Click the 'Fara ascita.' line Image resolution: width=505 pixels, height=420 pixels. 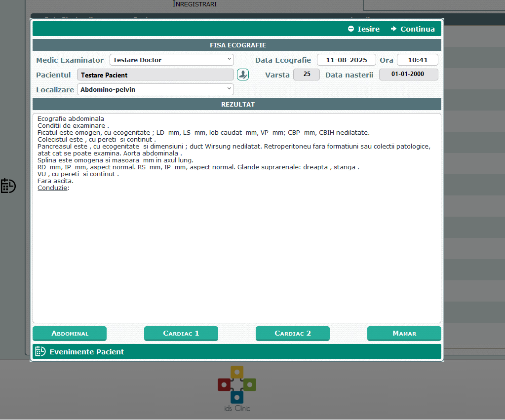pyautogui.click(x=55, y=181)
